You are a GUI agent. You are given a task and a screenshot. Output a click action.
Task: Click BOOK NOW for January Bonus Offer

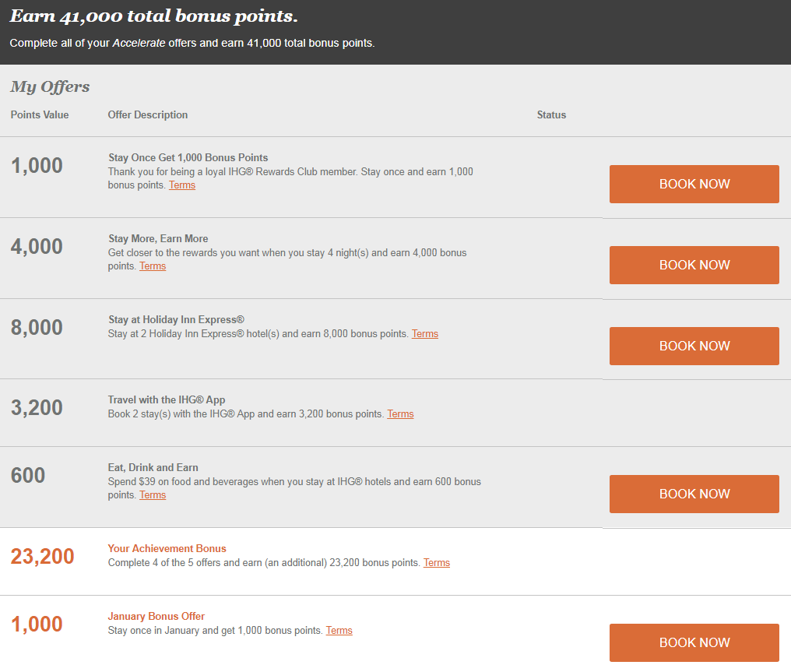(x=694, y=642)
